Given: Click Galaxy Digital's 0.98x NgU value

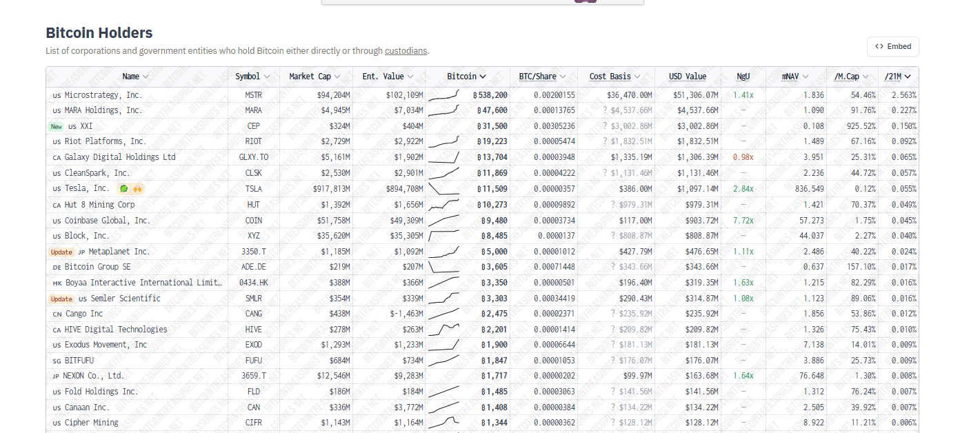Looking at the screenshot, I should (x=743, y=157).
